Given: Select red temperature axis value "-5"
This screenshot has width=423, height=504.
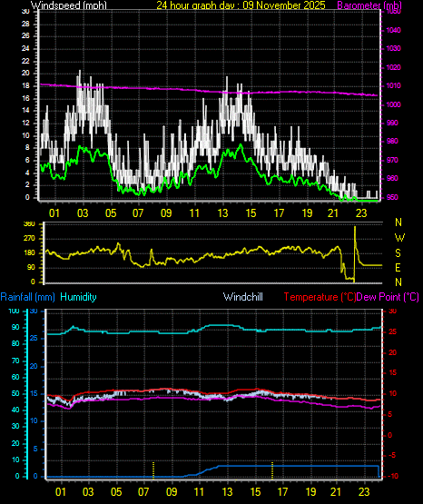Looking at the screenshot, I should (x=392, y=456).
